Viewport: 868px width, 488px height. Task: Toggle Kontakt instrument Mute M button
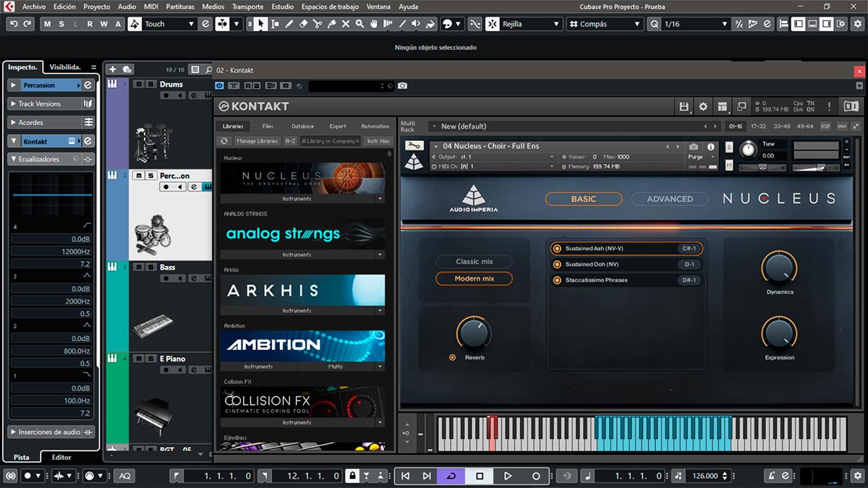click(729, 166)
